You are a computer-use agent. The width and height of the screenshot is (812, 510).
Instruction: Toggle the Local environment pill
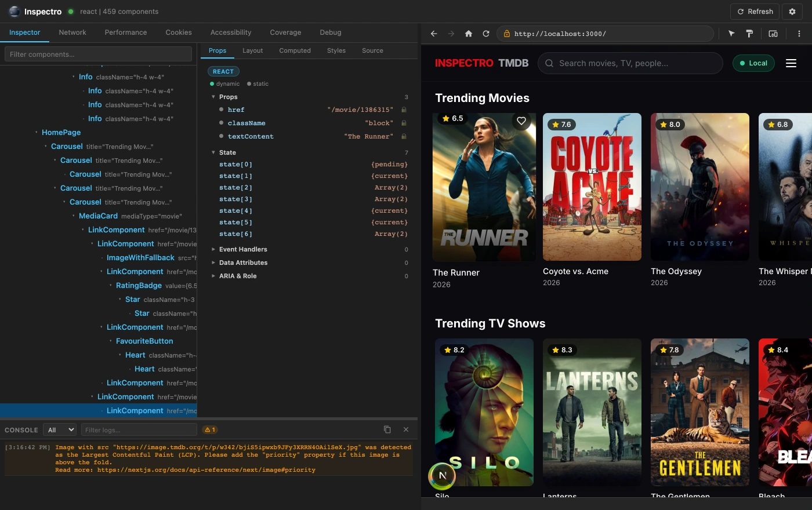[753, 63]
